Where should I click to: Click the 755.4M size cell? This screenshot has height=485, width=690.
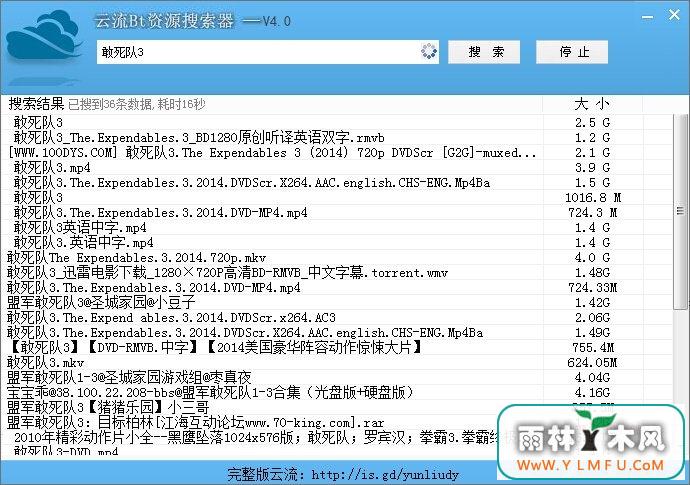(x=593, y=347)
